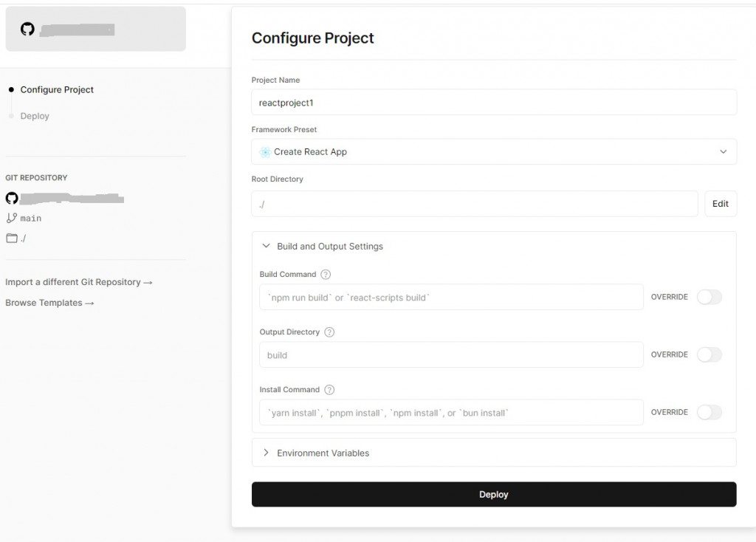
Task: Open the Build Command help icon
Action: (326, 275)
